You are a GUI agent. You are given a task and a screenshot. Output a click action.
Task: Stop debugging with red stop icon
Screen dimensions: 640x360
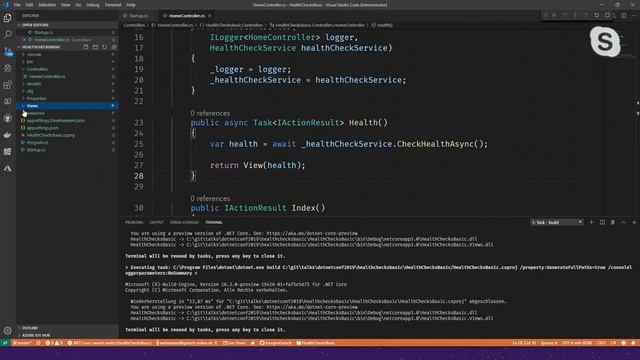tap(607, 15)
